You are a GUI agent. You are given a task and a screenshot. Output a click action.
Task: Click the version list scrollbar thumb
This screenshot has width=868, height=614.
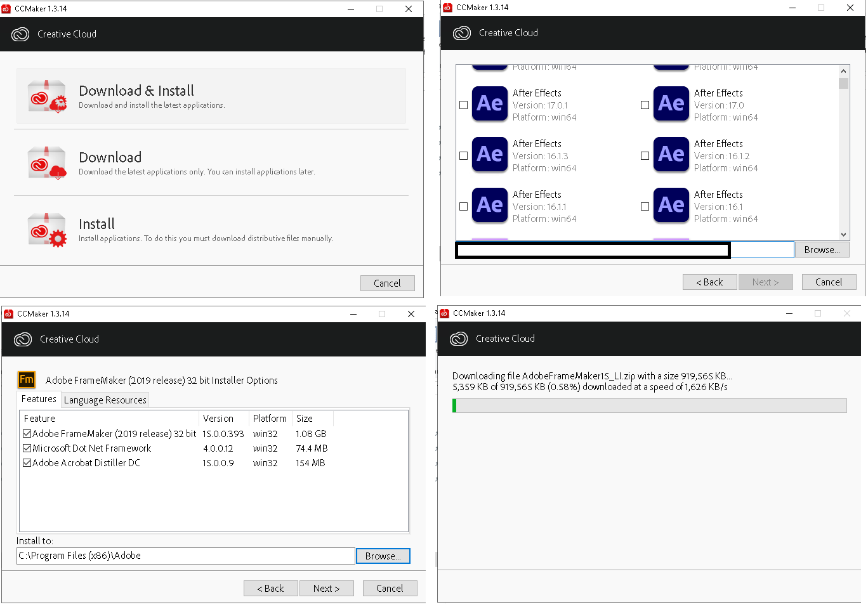click(843, 84)
